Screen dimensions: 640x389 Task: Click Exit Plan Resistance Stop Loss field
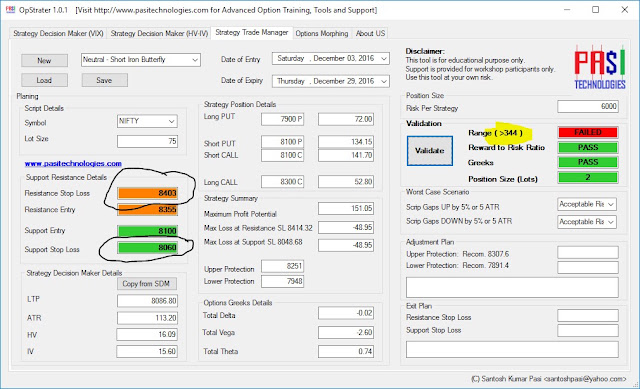pyautogui.click(x=588, y=316)
